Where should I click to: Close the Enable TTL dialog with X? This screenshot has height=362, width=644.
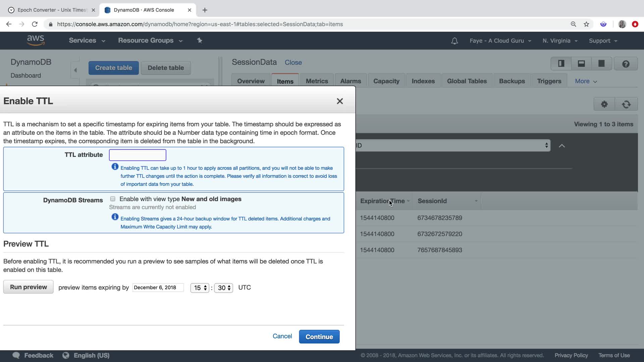click(x=339, y=101)
